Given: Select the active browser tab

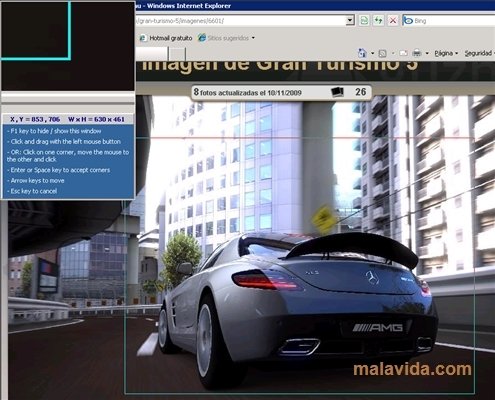Looking at the screenshot, I should click(x=152, y=53).
